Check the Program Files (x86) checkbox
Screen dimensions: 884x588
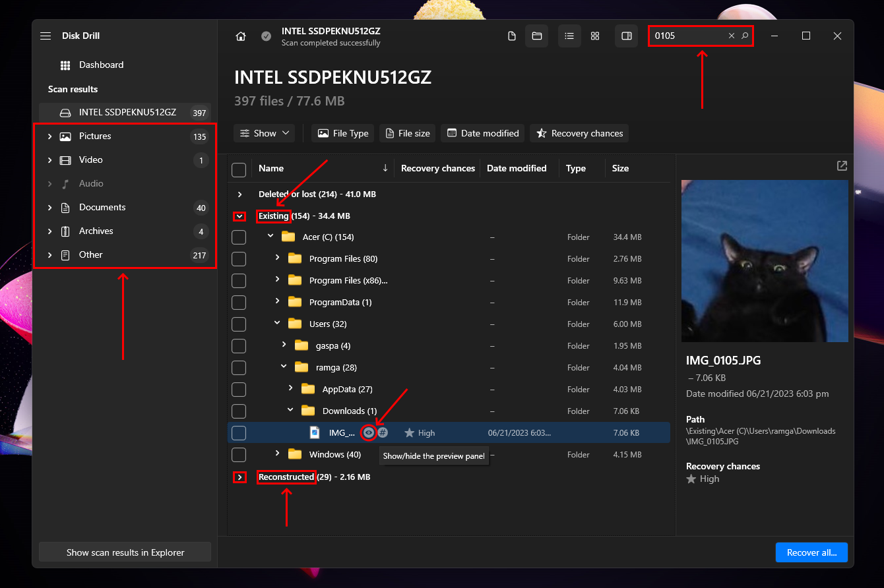tap(239, 281)
